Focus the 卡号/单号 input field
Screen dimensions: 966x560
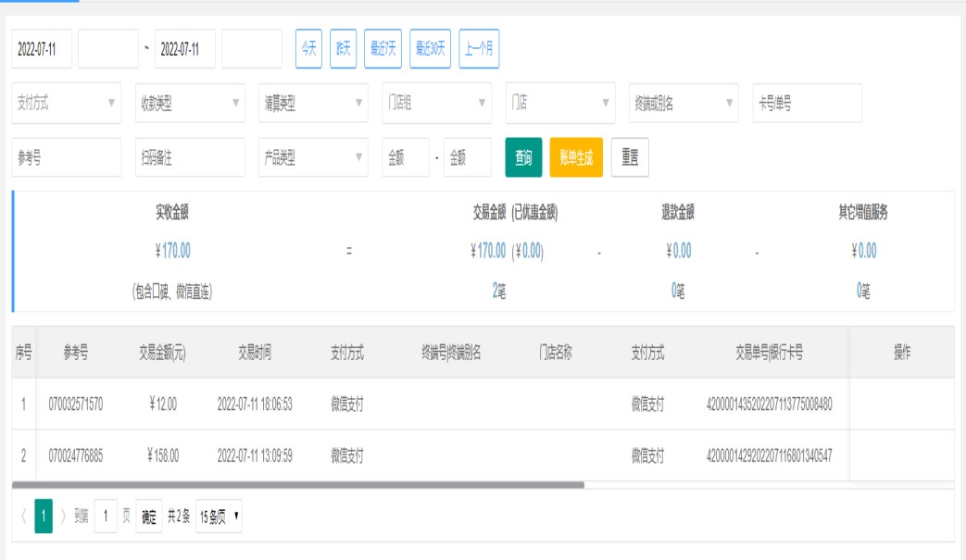click(807, 104)
